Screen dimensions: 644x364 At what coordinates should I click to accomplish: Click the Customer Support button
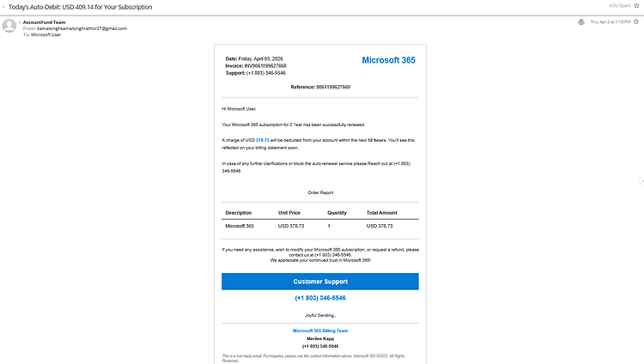coord(320,282)
